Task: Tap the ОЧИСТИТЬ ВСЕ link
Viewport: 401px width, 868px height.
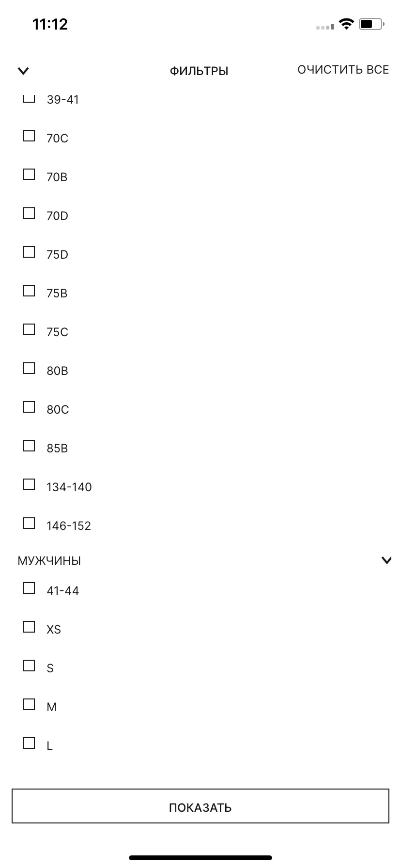Action: click(x=343, y=70)
